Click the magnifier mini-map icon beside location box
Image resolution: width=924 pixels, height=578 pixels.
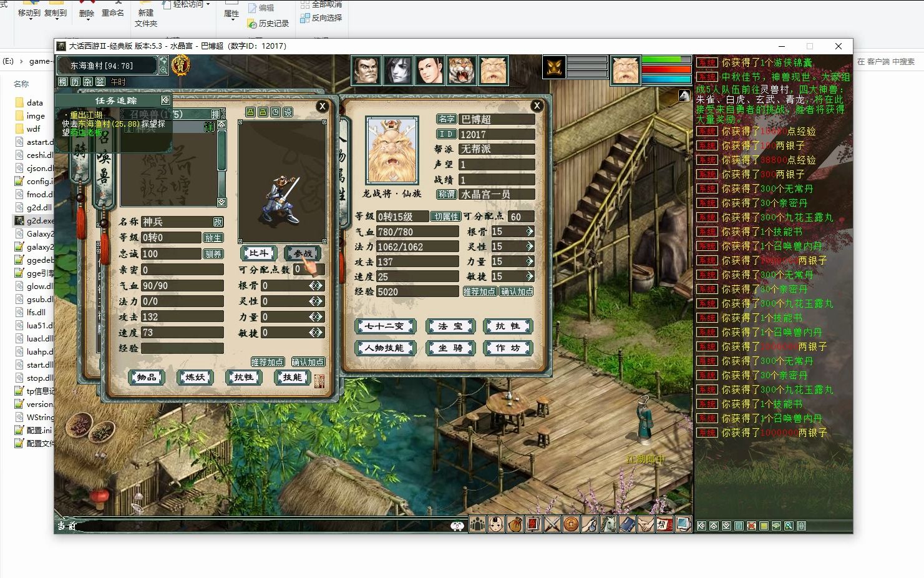coord(163,70)
